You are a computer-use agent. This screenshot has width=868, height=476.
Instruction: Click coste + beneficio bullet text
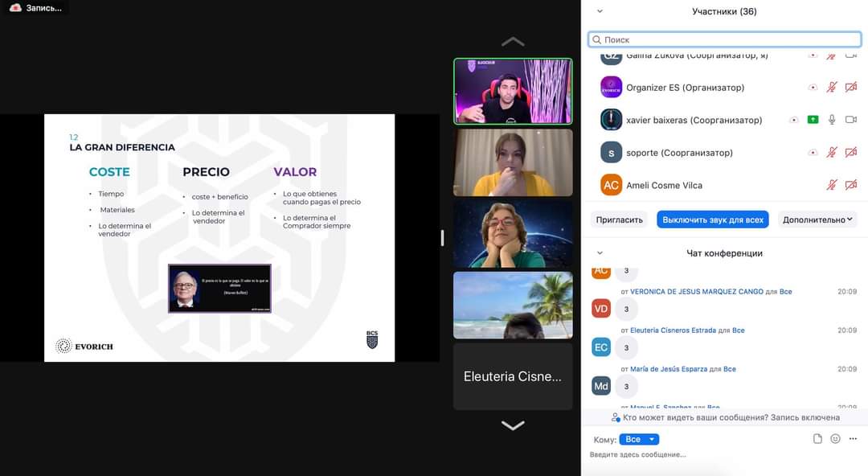[219, 197]
